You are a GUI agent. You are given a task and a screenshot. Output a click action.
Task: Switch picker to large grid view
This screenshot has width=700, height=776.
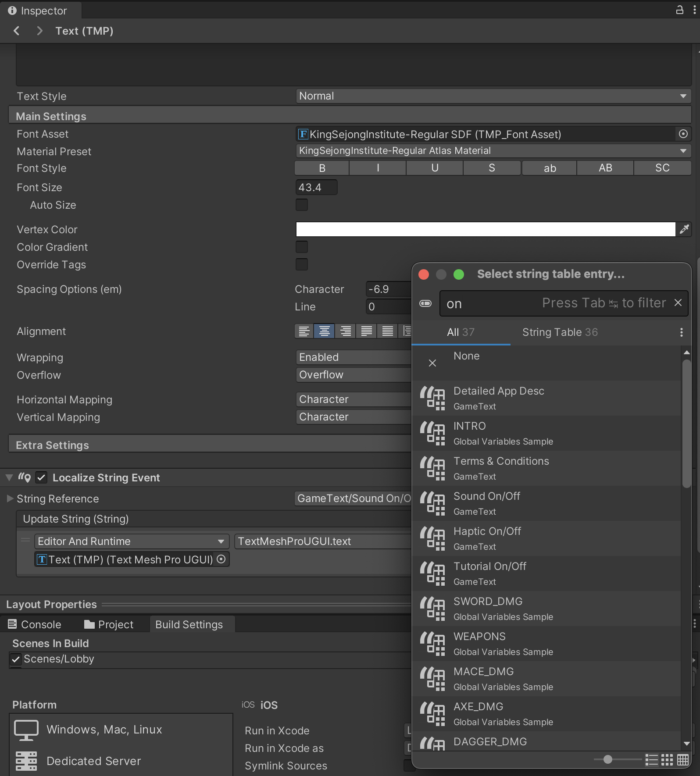coord(683,760)
